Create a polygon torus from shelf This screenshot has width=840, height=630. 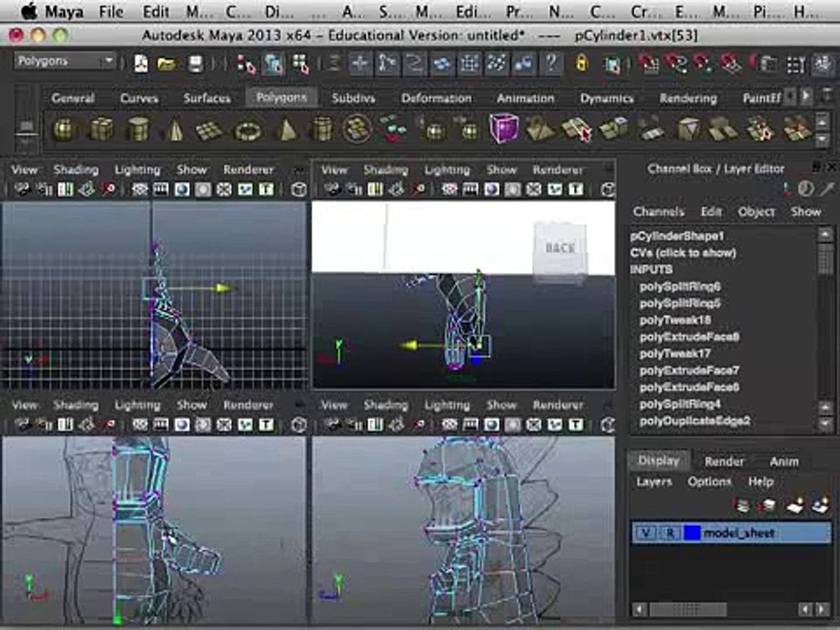[248, 130]
